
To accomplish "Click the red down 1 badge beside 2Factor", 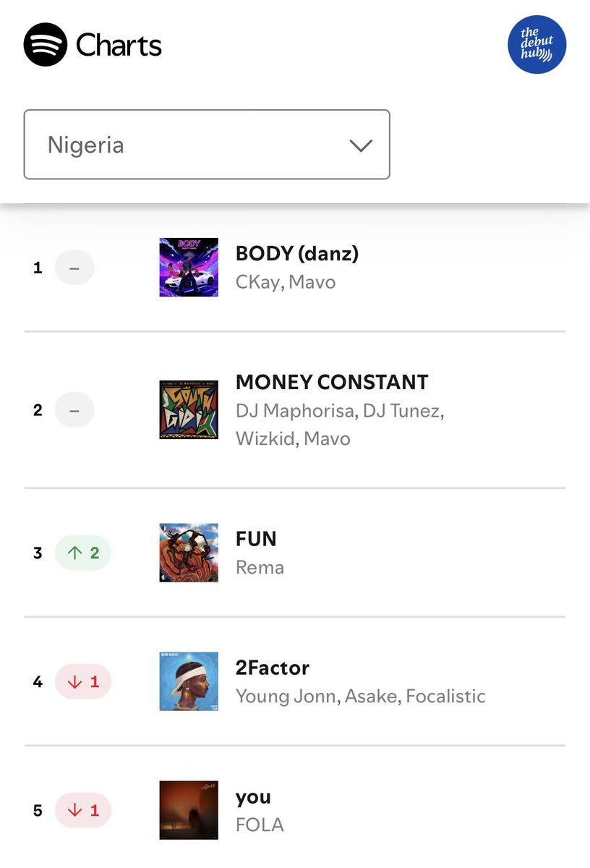I will 83,681.
